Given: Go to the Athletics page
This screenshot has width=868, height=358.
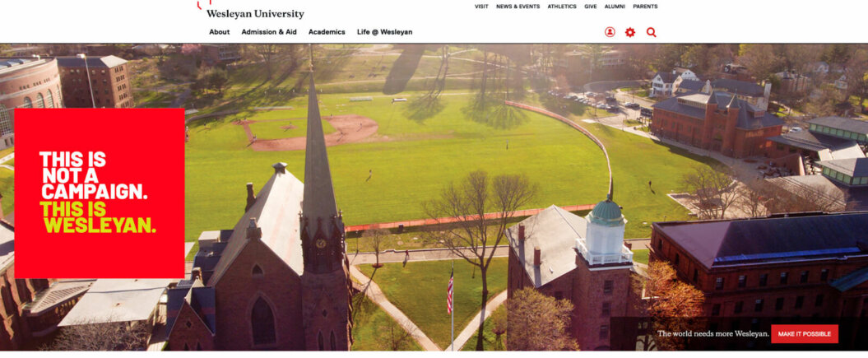Looking at the screenshot, I should point(562,7).
